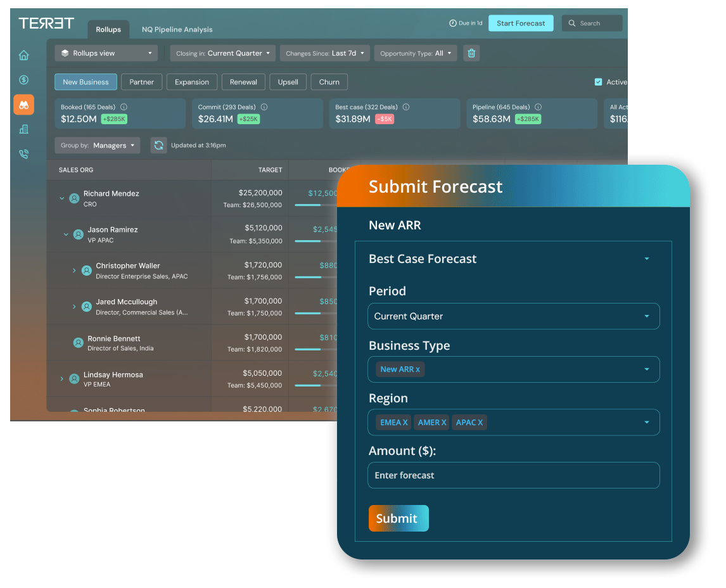Expand the Lindsay Hermosa row
This screenshot has width=726, height=588.
click(61, 379)
